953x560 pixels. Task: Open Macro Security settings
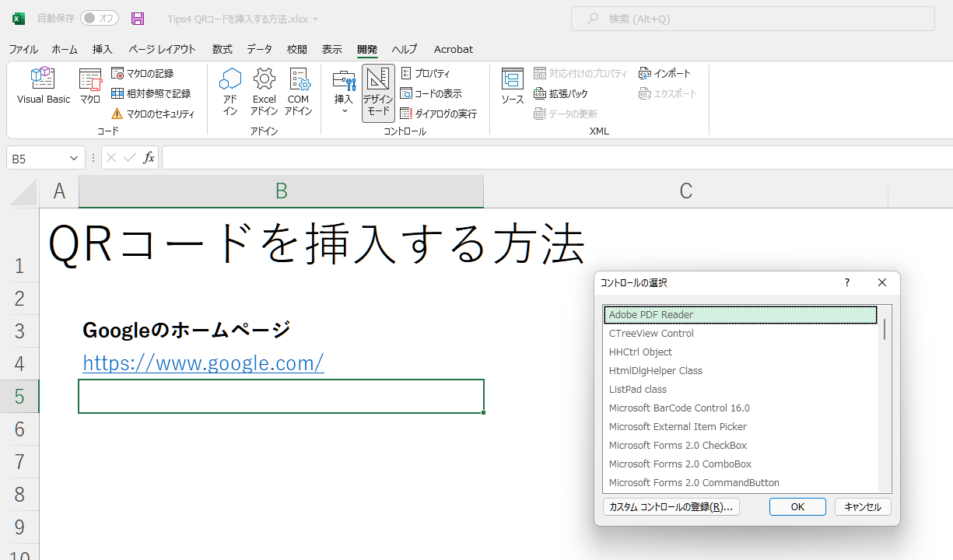click(x=153, y=114)
